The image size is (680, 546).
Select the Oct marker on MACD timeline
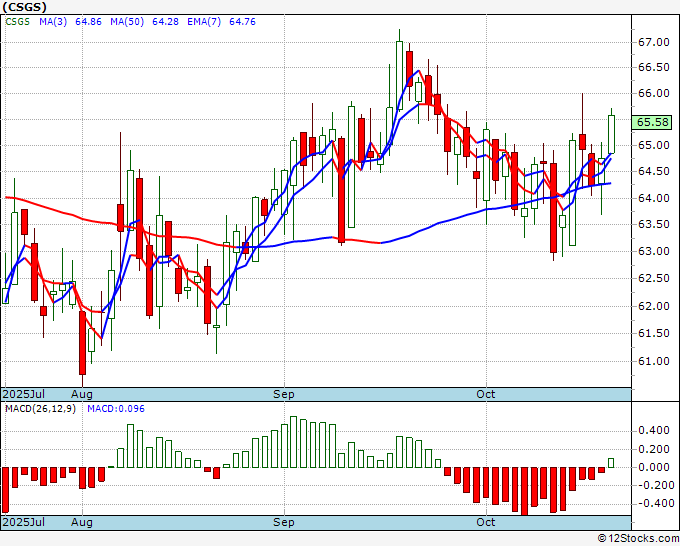(x=486, y=522)
